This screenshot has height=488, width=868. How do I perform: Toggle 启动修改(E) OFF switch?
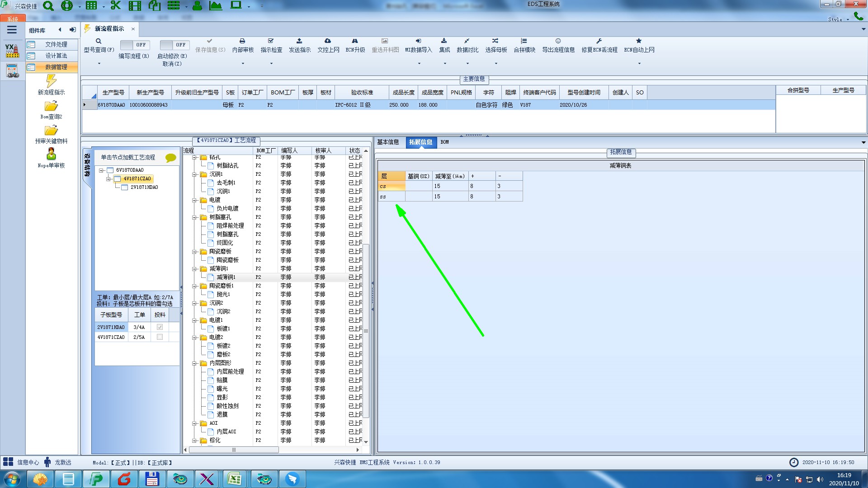click(x=174, y=45)
